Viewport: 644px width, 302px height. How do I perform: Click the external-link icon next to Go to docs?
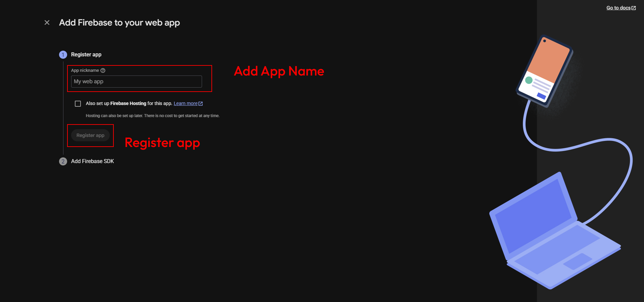click(x=633, y=7)
